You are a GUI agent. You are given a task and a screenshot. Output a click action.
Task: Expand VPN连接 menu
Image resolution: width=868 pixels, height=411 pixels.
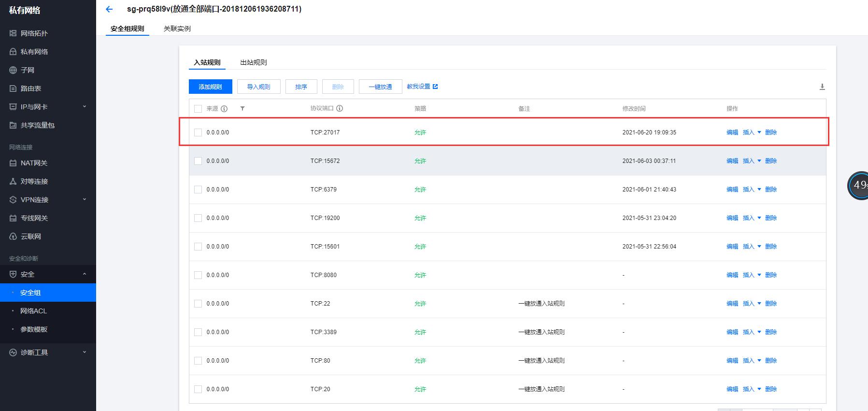(x=85, y=200)
